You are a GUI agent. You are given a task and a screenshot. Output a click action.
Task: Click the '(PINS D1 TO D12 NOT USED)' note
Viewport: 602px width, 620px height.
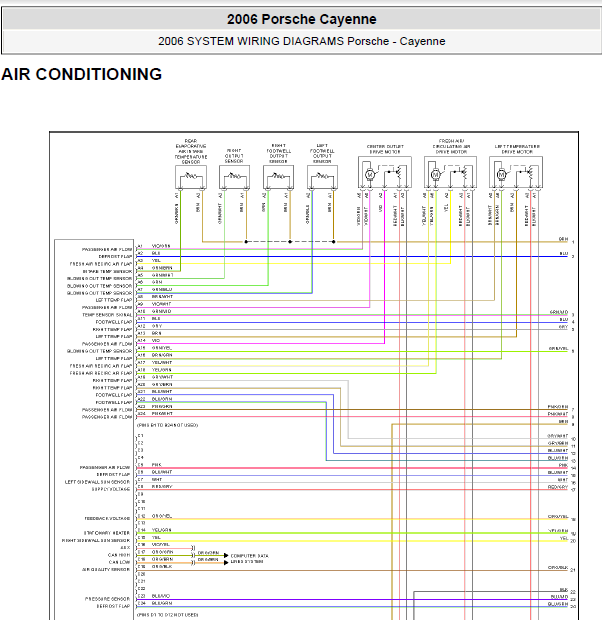pos(167,615)
